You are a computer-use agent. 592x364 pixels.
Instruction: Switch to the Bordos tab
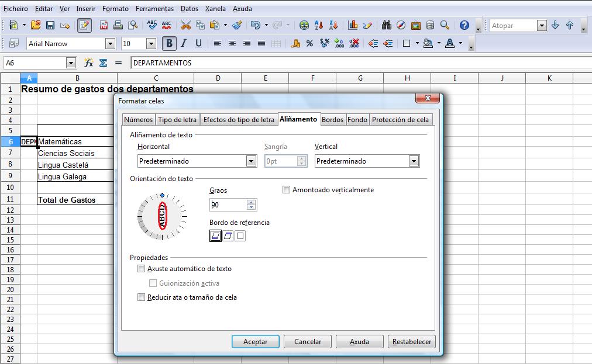[x=332, y=120]
